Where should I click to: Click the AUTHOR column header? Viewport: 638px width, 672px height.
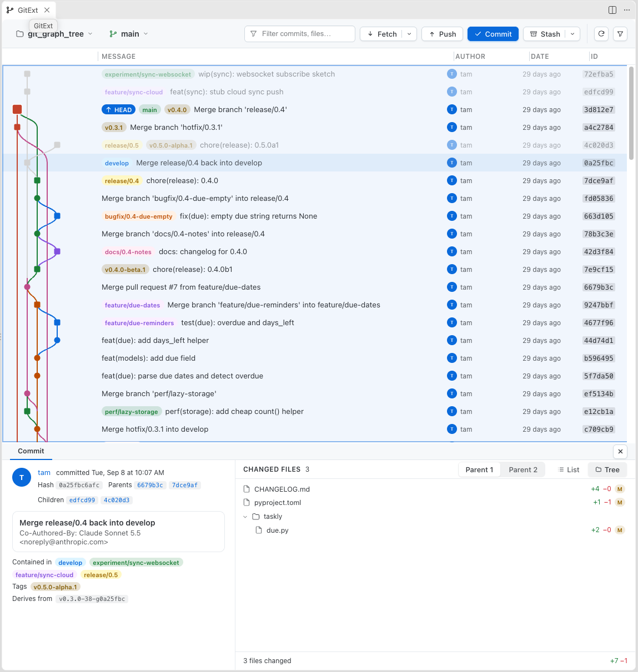click(470, 57)
